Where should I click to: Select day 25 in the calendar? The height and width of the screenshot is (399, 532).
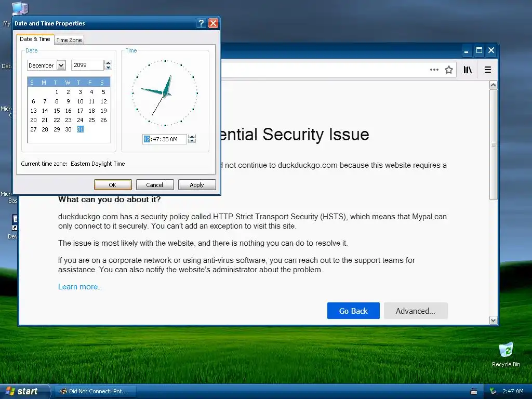point(91,120)
